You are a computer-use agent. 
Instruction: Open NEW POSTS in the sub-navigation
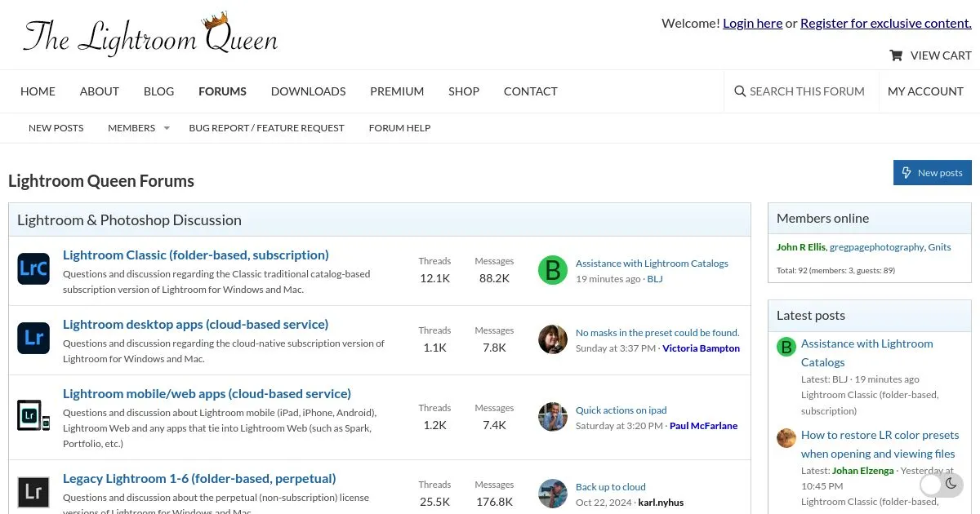(x=56, y=128)
